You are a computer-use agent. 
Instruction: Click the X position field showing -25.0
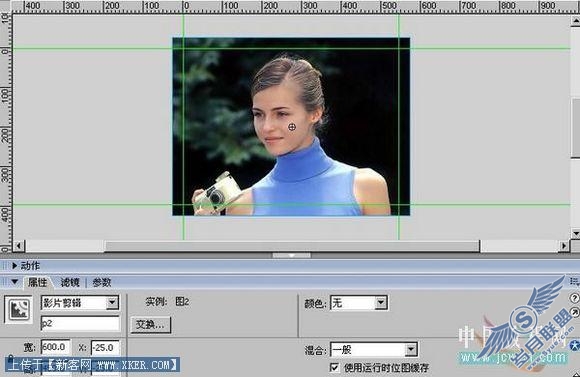[x=105, y=347]
